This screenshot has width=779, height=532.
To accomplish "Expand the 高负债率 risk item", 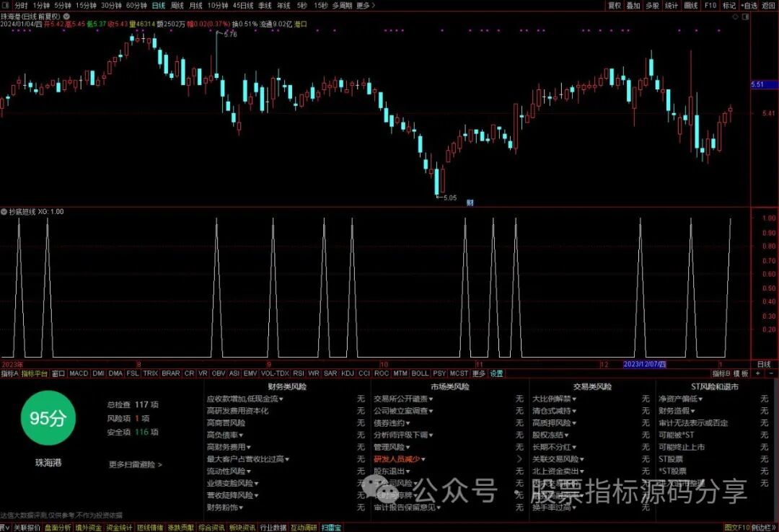I will [225, 435].
